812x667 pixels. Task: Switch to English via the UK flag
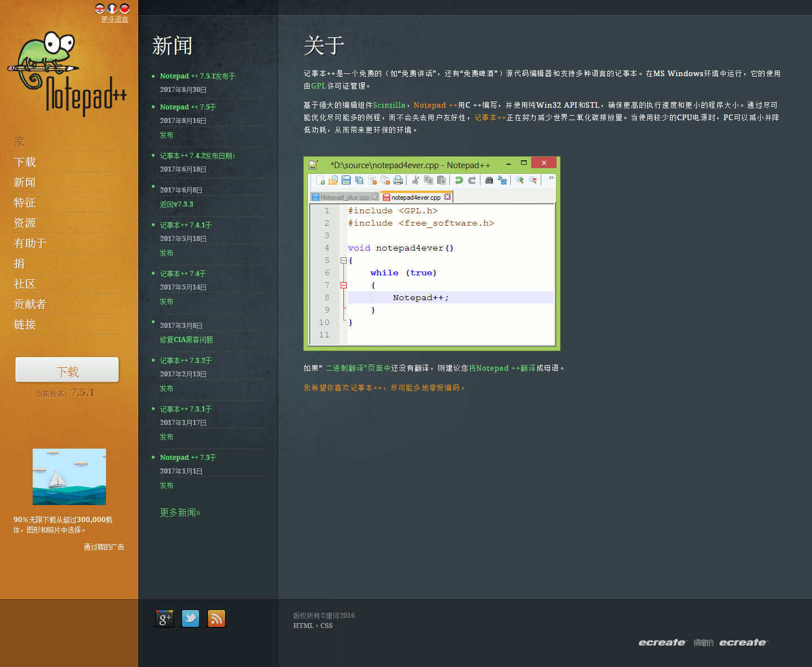[x=100, y=8]
